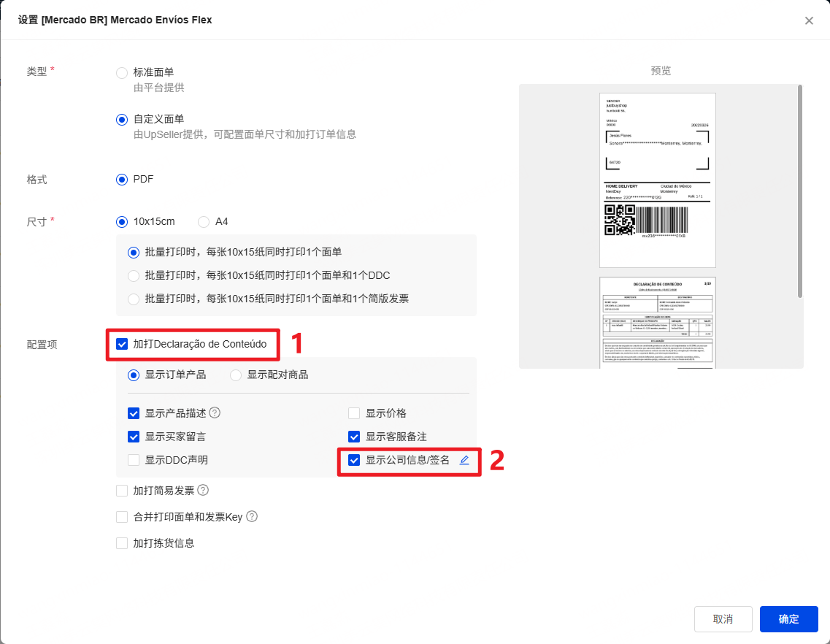The image size is (830, 644).
Task: Select the 显示配对商品 radio option
Action: (236, 375)
